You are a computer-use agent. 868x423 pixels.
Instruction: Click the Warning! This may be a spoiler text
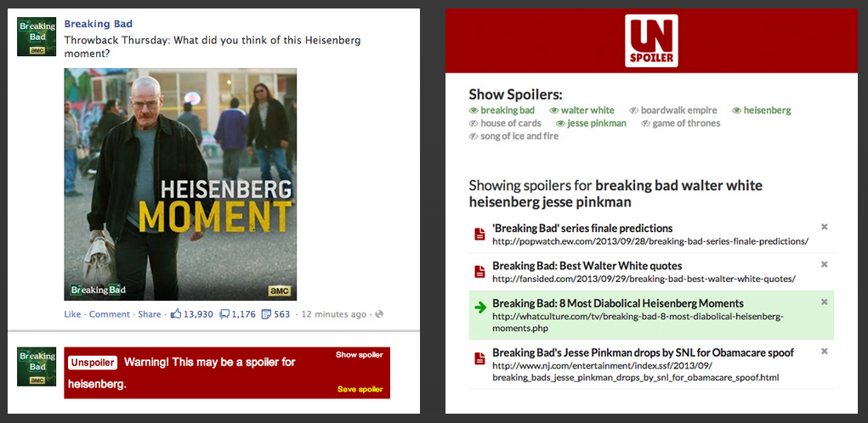[182, 373]
